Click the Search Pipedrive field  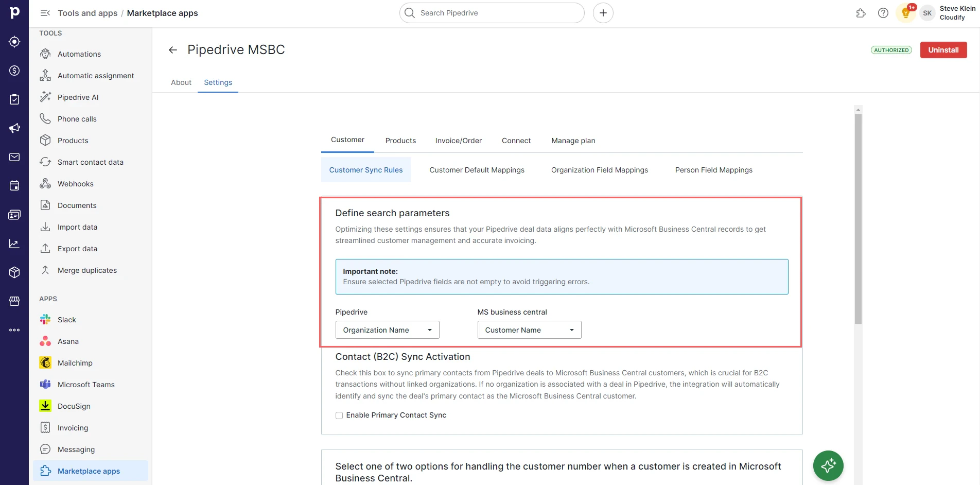pyautogui.click(x=492, y=13)
